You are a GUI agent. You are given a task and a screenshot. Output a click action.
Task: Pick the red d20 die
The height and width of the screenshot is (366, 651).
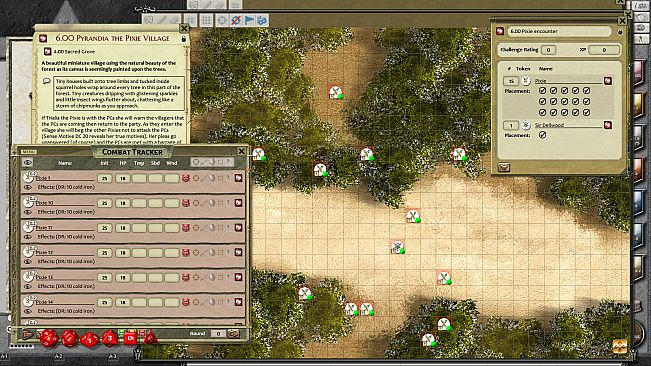[49, 338]
